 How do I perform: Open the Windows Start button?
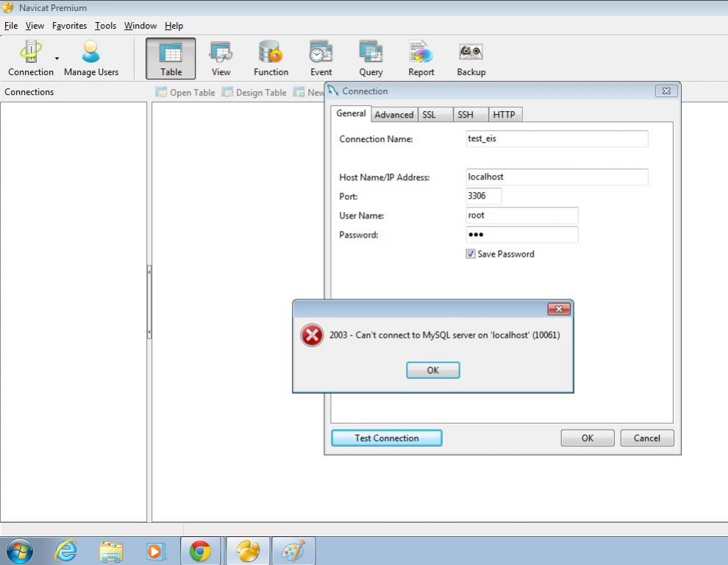(20, 551)
